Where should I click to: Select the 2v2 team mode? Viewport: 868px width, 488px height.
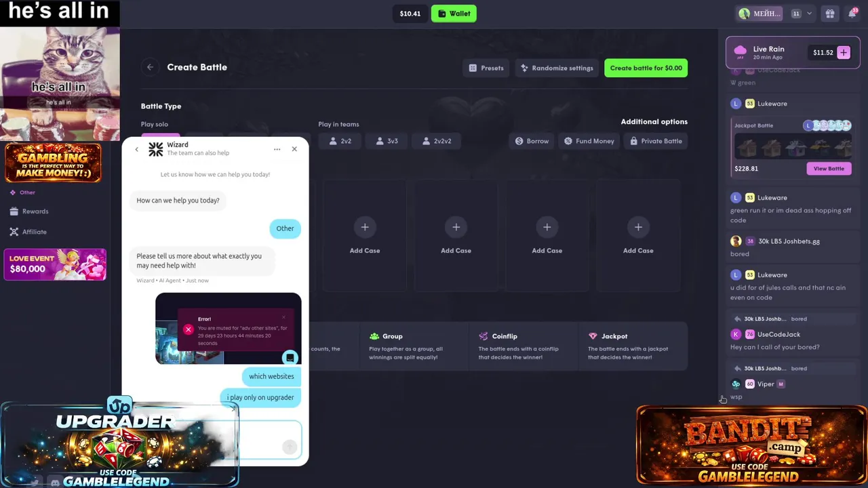tap(340, 141)
